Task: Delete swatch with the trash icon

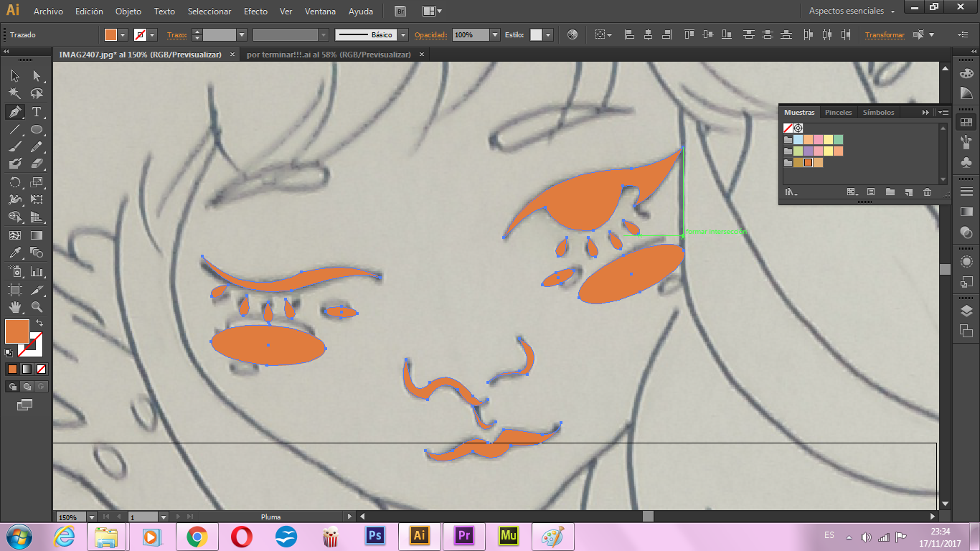Action: click(x=927, y=192)
